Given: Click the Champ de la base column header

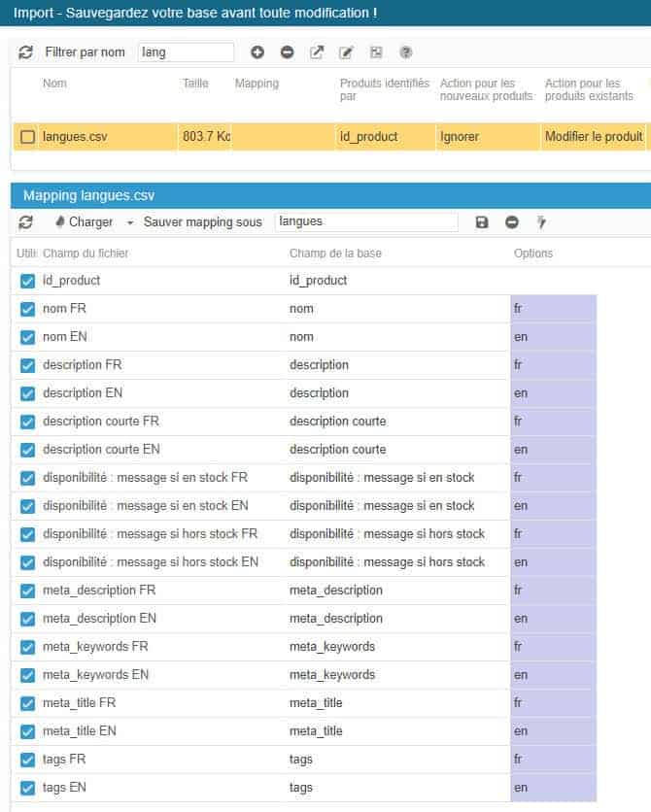Looking at the screenshot, I should point(335,254).
